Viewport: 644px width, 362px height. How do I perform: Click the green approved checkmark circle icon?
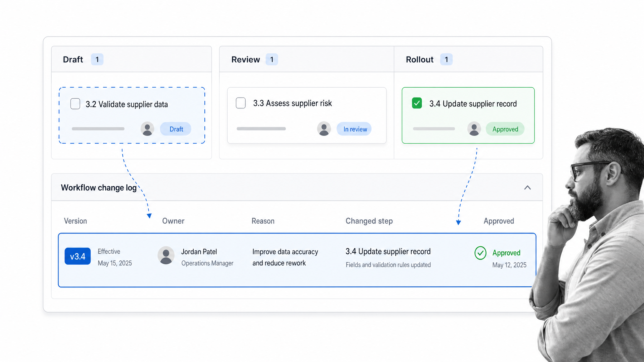[x=480, y=253]
